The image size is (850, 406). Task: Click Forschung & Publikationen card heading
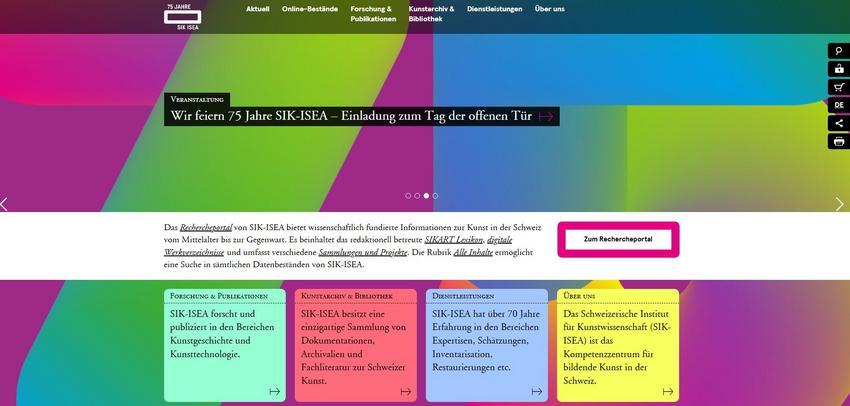click(219, 297)
